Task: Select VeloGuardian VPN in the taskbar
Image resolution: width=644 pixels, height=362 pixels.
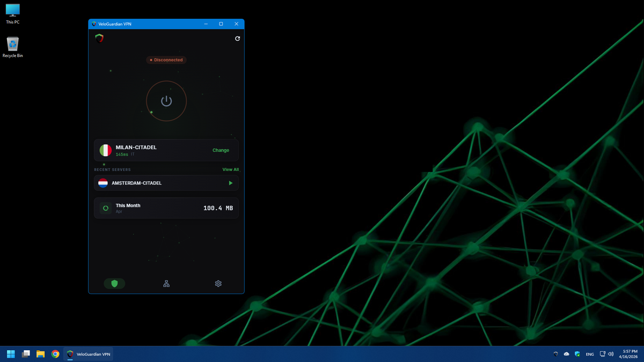Action: pos(89,354)
